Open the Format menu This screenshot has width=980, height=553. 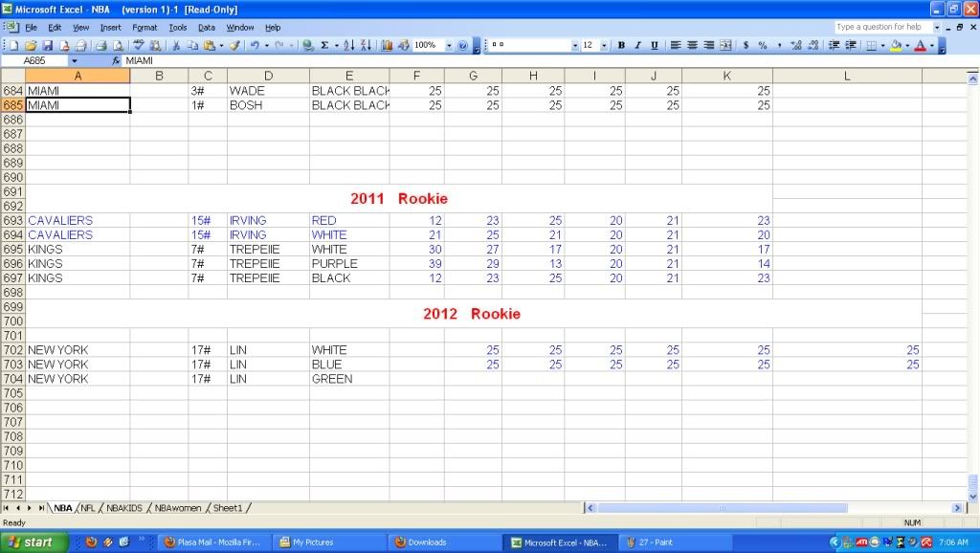[145, 28]
